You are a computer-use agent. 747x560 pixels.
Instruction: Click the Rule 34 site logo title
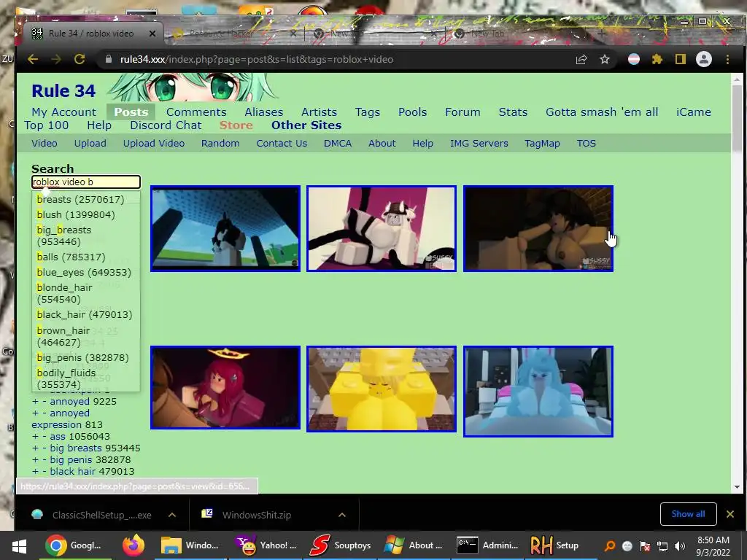click(x=63, y=90)
